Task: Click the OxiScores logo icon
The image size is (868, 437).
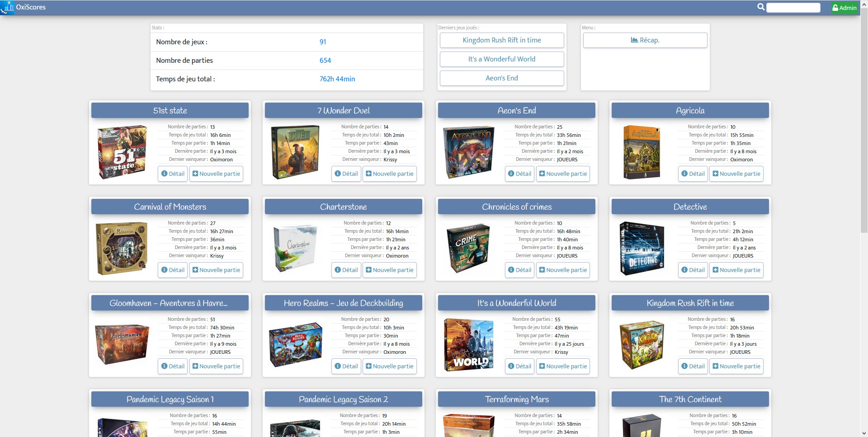Action: [x=7, y=7]
